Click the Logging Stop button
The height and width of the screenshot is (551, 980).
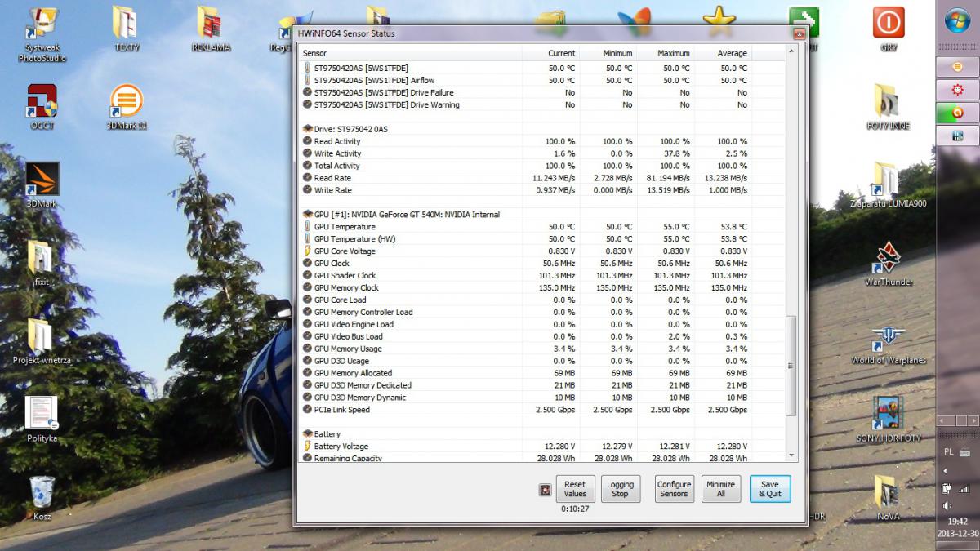(x=621, y=489)
